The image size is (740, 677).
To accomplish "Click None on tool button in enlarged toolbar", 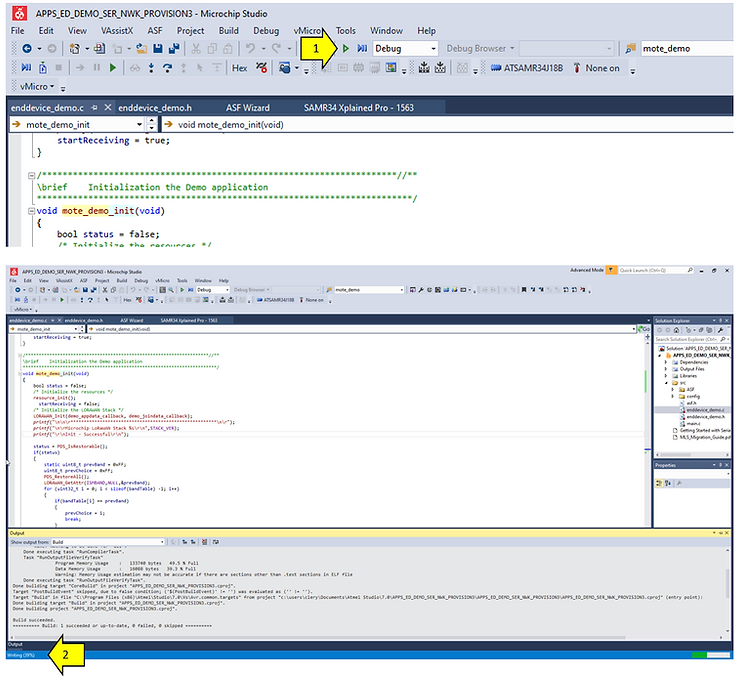I will pyautogui.click(x=596, y=68).
